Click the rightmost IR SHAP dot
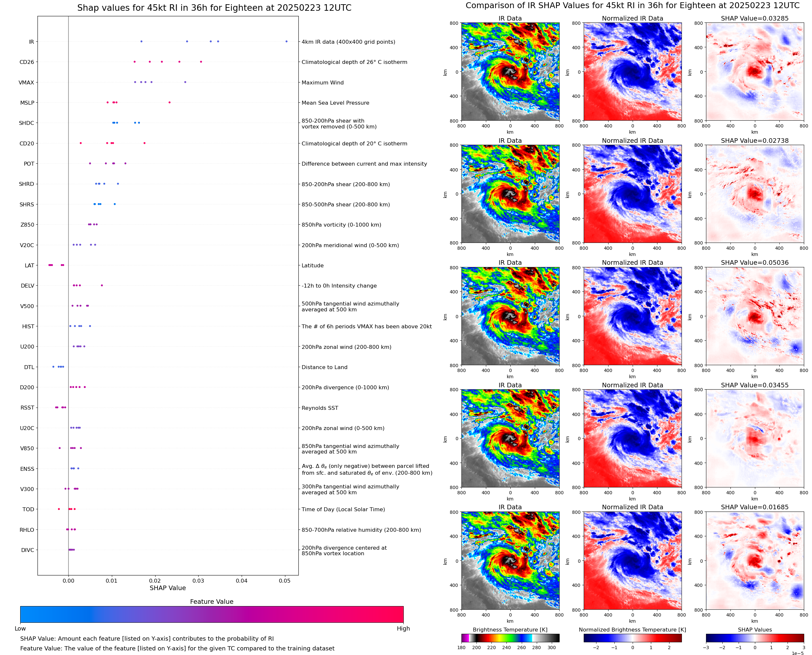 point(286,41)
